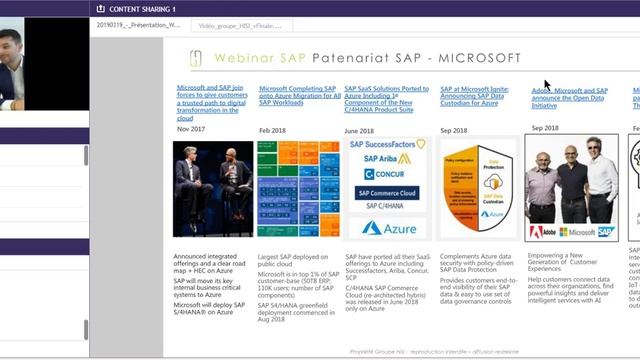Click 'SAP C/4HANA' label text
Screen dimensions: 640x360
pos(384,206)
